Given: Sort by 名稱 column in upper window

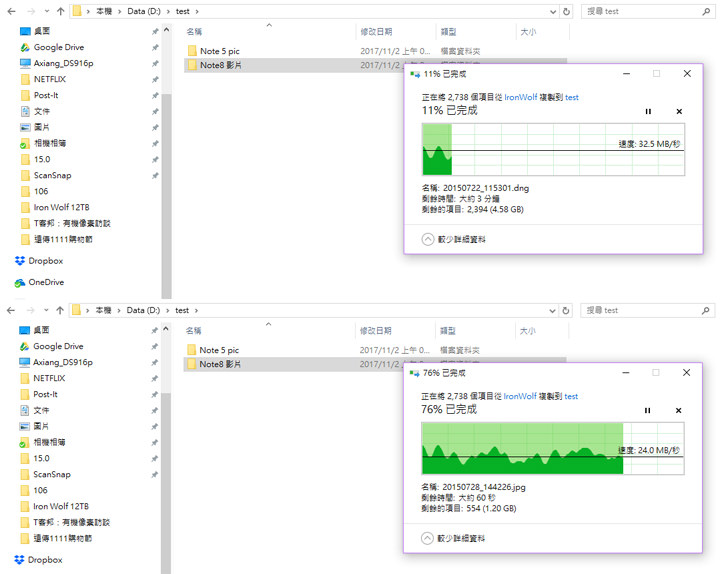Looking at the screenshot, I should tap(195, 32).
